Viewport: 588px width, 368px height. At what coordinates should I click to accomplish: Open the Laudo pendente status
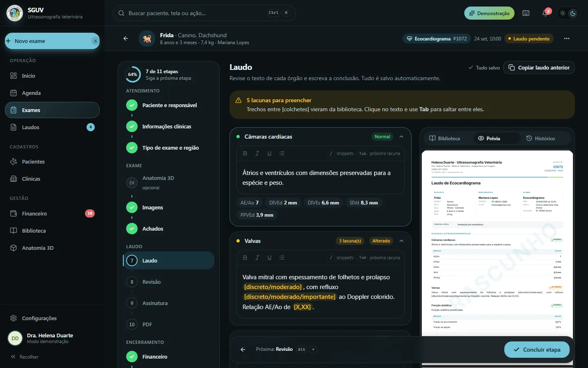(529, 38)
